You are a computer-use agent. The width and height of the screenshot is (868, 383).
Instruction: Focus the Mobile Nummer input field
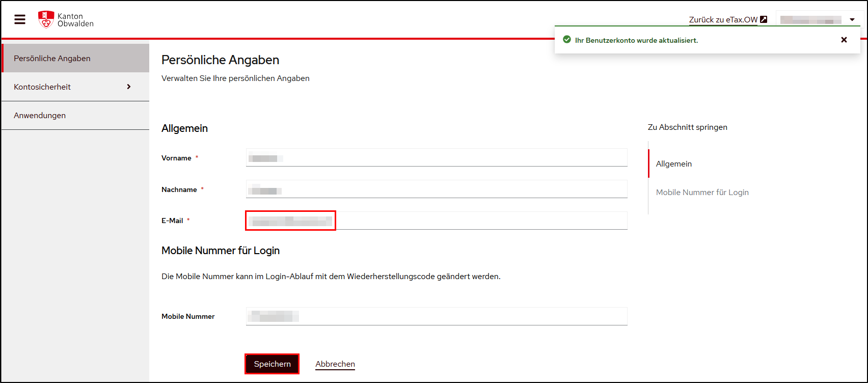point(437,316)
